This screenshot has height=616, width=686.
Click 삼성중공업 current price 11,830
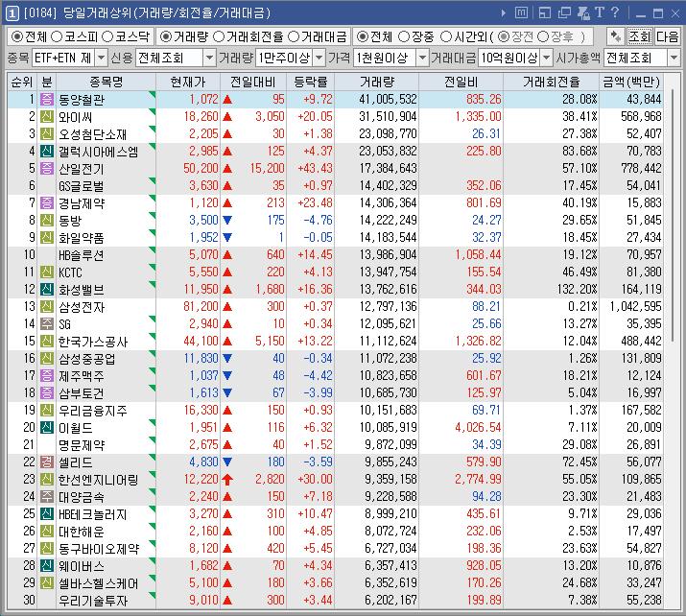point(201,358)
